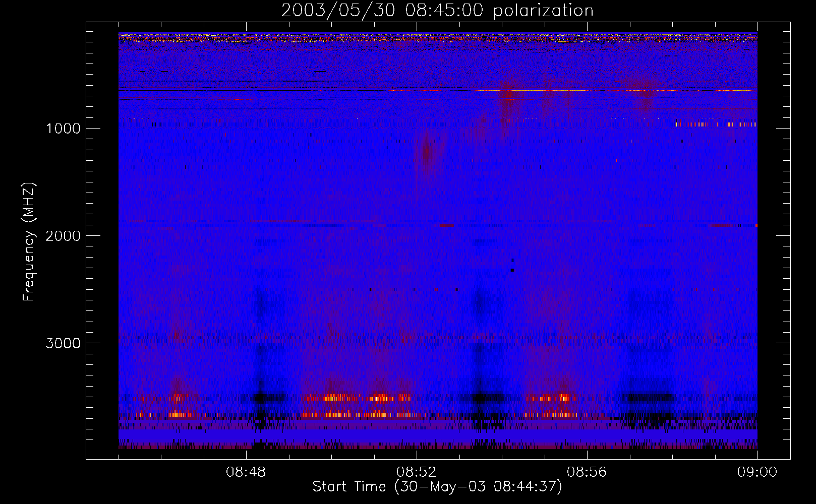The image size is (816, 504).
Task: Click the "Start Time (30-May-03 08:44:37)" axis label
Action: [x=437, y=487]
